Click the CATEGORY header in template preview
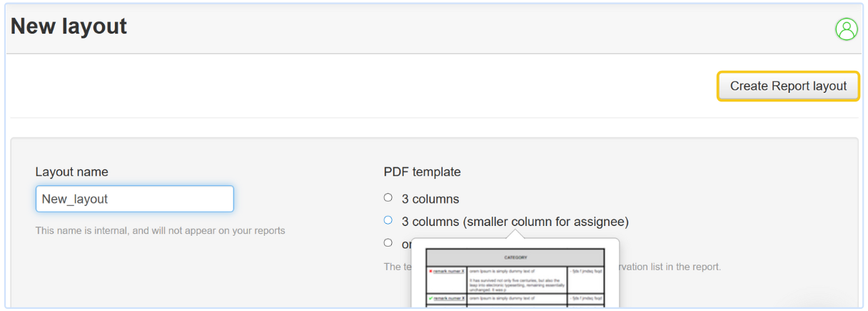Screen dimensions: 868x311 click(515, 257)
